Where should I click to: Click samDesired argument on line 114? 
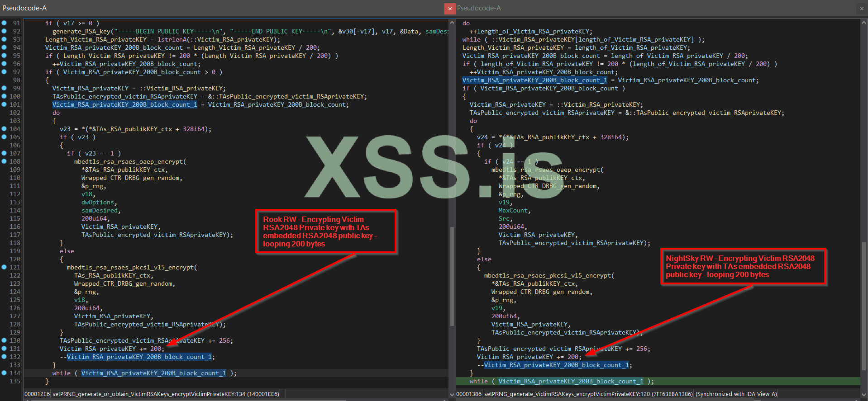tap(100, 210)
